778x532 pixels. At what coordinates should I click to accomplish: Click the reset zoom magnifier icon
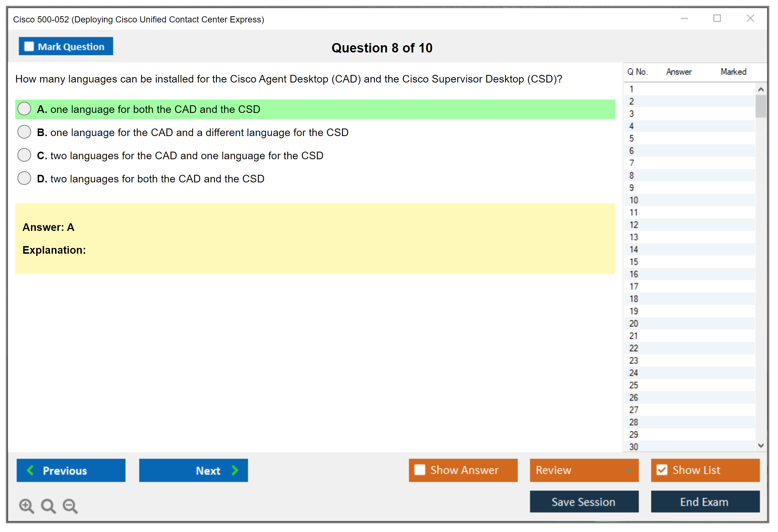[48, 506]
